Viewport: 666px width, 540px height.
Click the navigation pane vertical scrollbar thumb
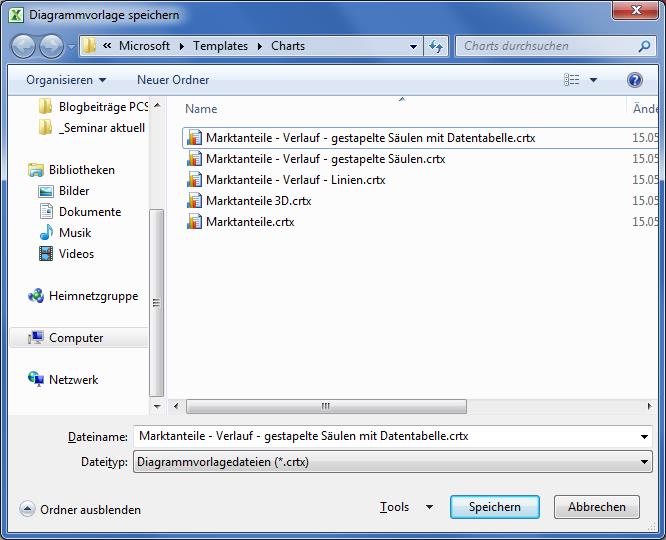click(157, 303)
